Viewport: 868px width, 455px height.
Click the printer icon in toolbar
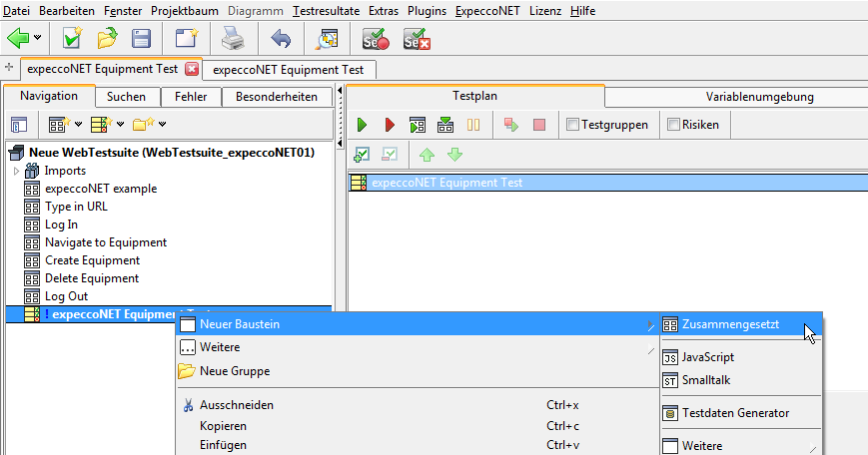pyautogui.click(x=232, y=39)
